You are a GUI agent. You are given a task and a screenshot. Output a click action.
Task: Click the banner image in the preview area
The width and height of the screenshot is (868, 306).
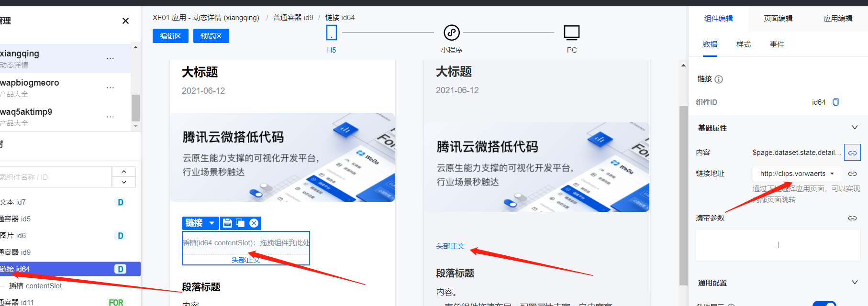click(536, 167)
